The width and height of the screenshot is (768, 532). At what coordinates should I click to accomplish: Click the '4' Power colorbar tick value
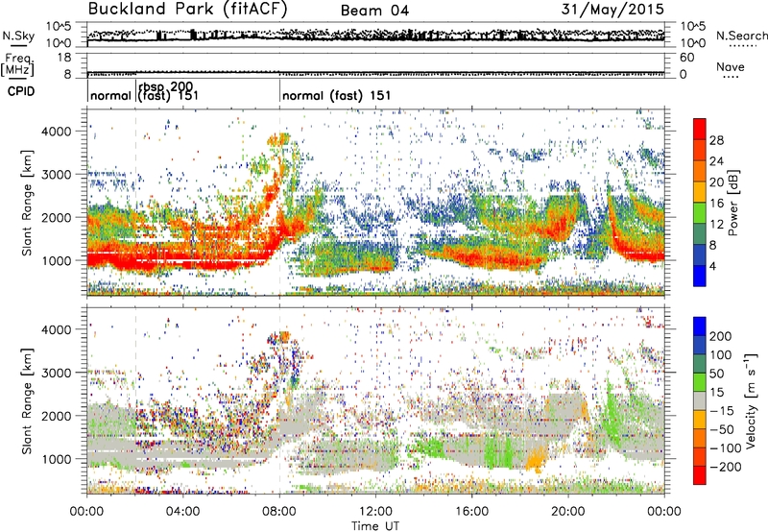point(712,266)
